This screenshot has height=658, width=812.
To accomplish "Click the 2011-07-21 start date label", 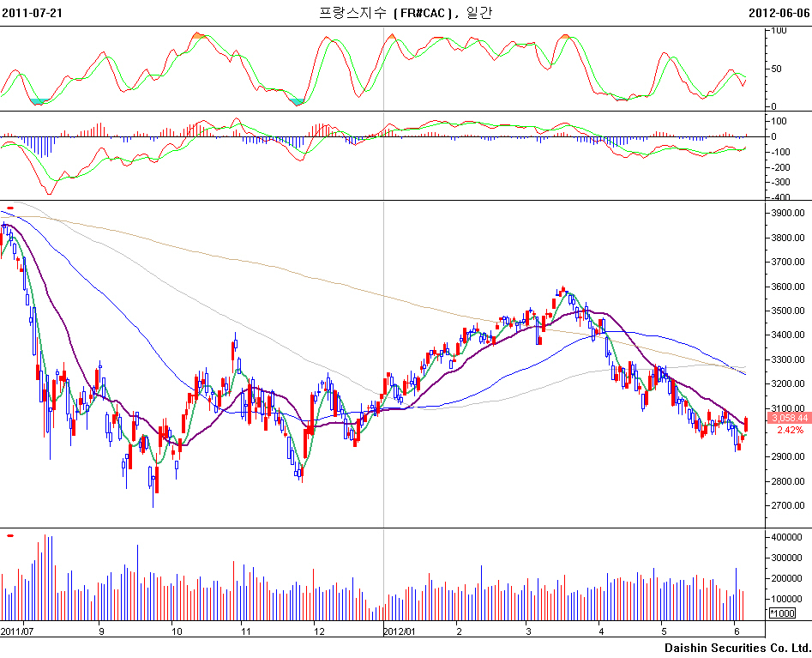I will pos(32,12).
